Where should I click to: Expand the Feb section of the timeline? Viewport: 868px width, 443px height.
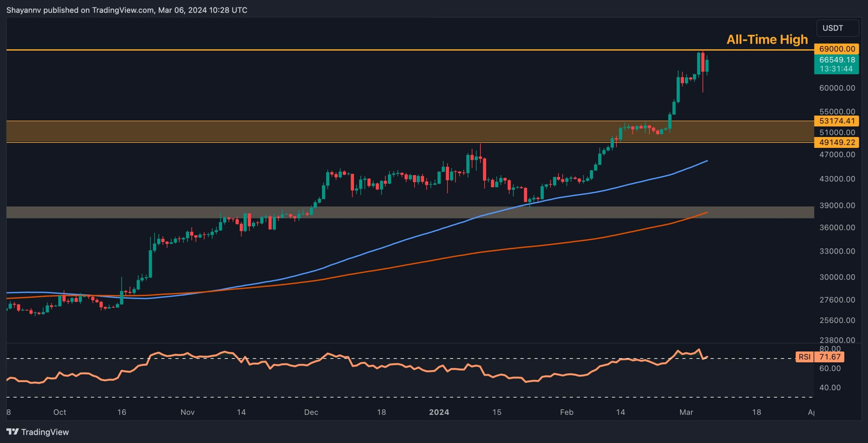[x=567, y=412]
